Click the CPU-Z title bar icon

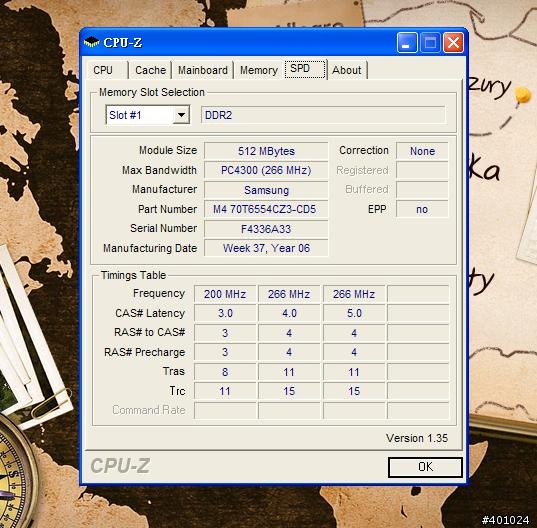pyautogui.click(x=91, y=42)
